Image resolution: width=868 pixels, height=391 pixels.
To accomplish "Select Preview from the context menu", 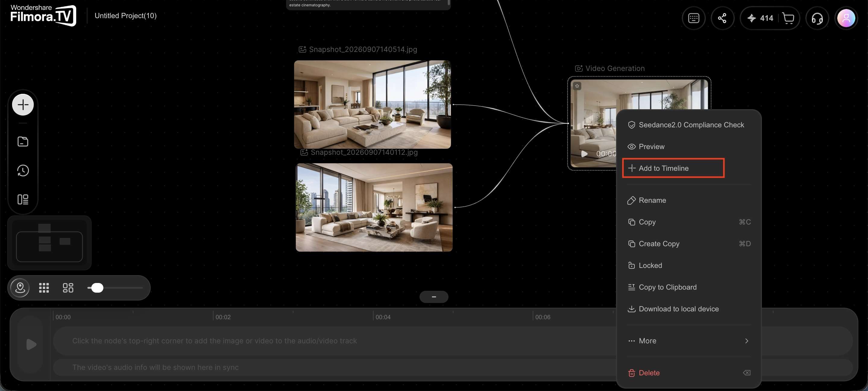I will (689, 147).
